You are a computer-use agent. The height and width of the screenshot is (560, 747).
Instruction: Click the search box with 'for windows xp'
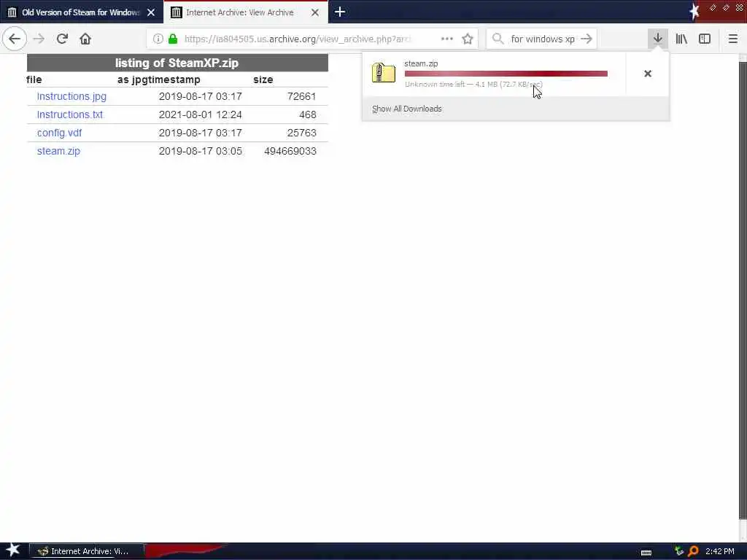pyautogui.click(x=543, y=39)
